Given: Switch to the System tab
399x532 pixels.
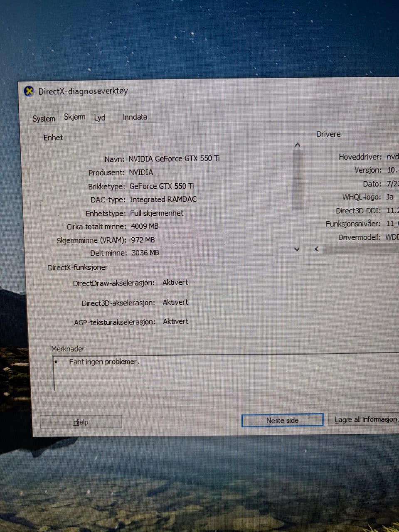Looking at the screenshot, I should click(44, 118).
